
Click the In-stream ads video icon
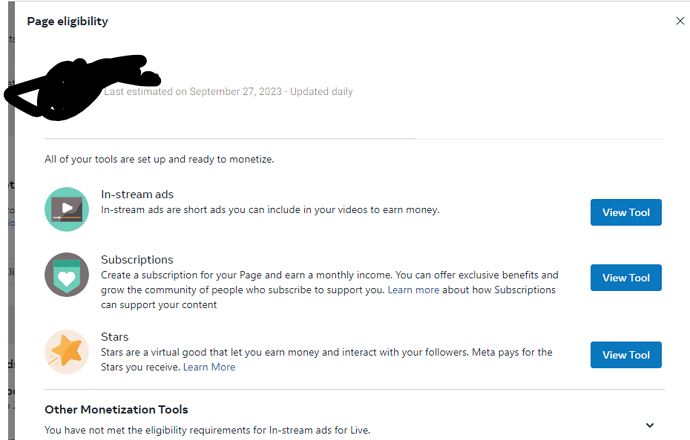66,209
